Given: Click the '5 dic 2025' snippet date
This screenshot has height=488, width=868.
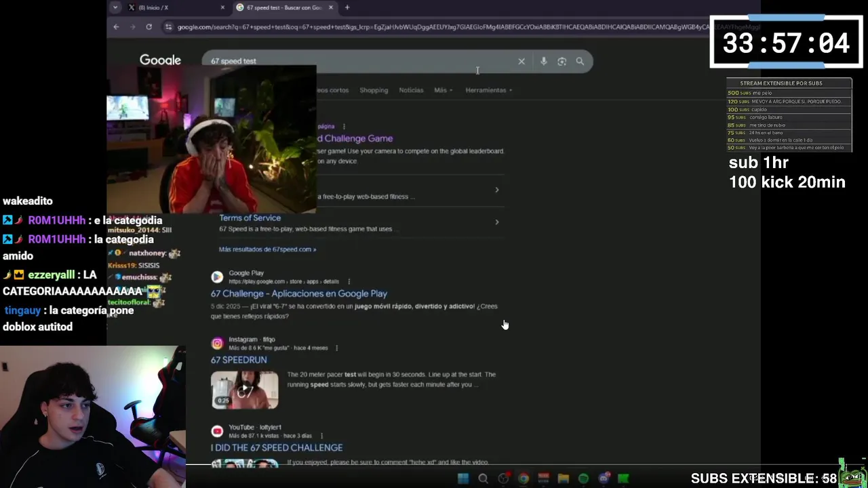Looking at the screenshot, I should tap(225, 306).
